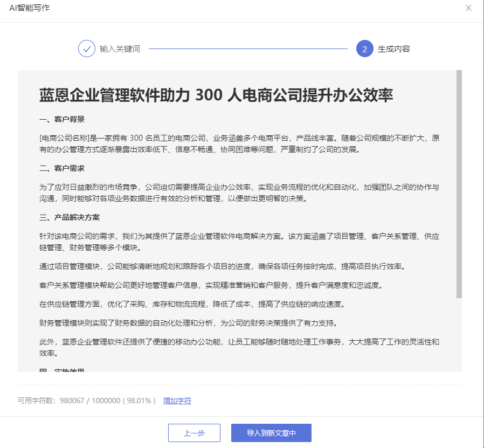Select the 生成内容 step label
The image size is (484, 448).
click(394, 49)
